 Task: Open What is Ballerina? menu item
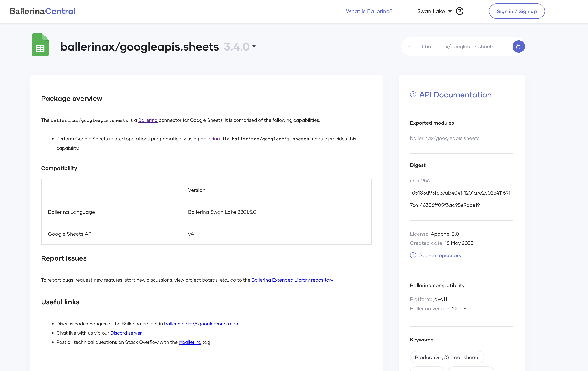pyautogui.click(x=369, y=11)
